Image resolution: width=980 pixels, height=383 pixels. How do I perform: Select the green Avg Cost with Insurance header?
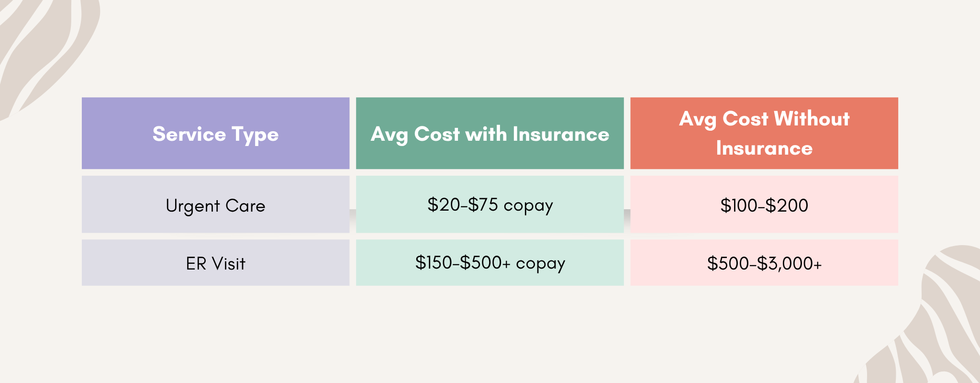[490, 133]
